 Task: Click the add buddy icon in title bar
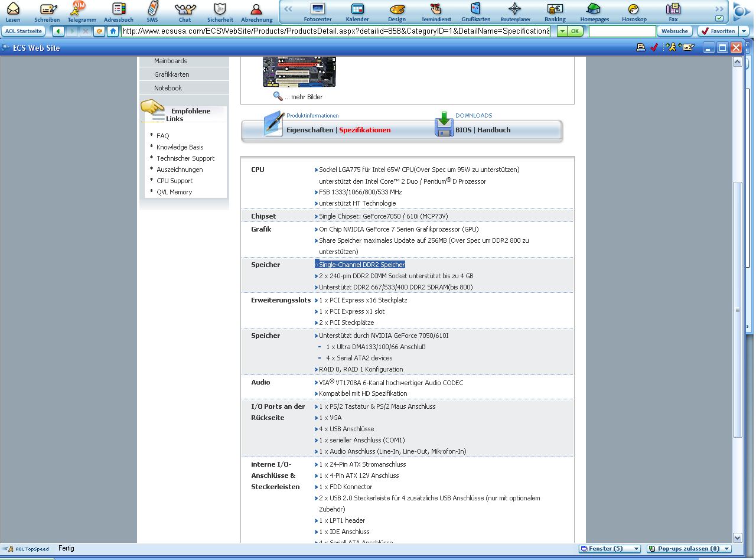click(x=670, y=48)
